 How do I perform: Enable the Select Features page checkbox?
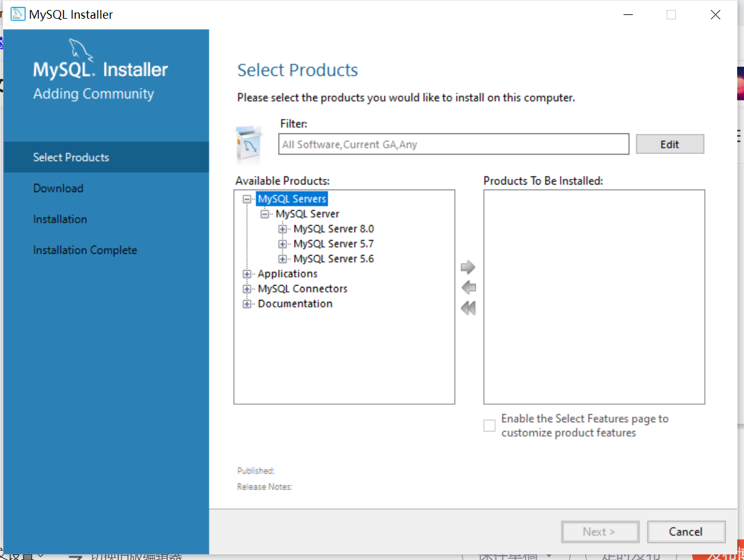tap(489, 425)
